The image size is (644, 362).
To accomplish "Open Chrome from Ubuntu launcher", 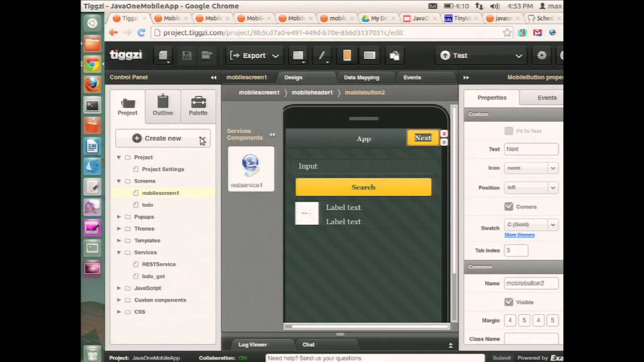I will point(92,64).
